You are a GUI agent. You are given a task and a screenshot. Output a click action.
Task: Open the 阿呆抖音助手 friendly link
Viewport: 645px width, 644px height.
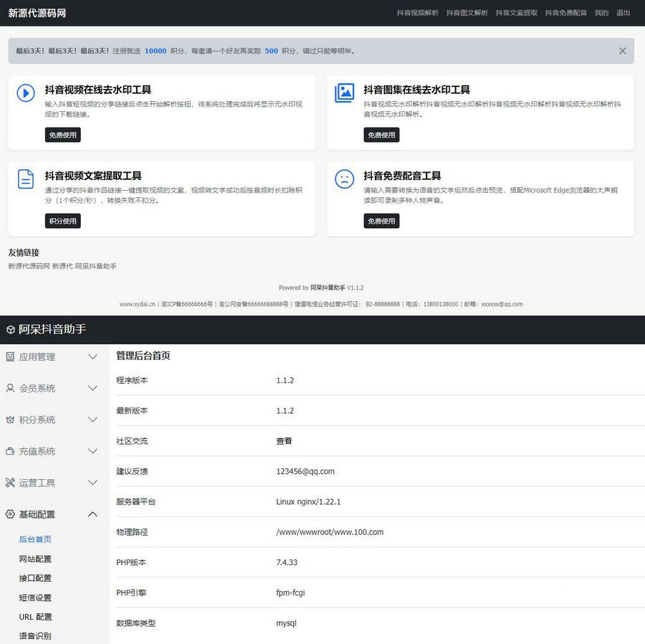pyautogui.click(x=96, y=266)
